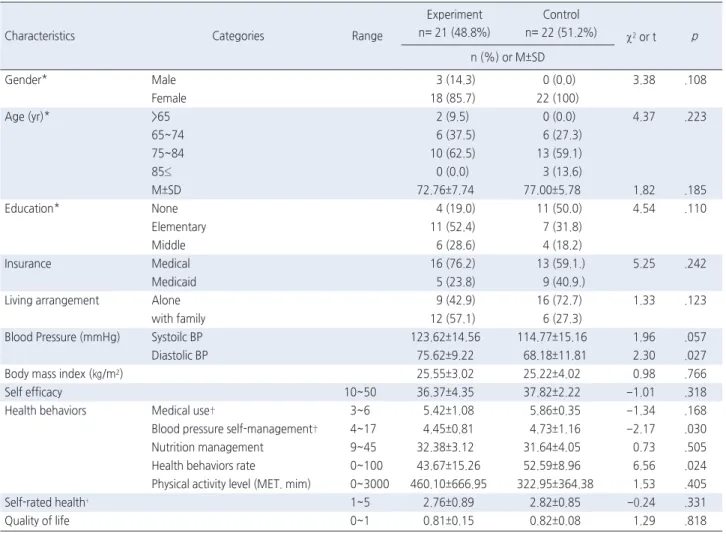Click the '16 (72.7)' cell
Image resolution: width=726 pixels, height=536 pixels.
pos(559,300)
